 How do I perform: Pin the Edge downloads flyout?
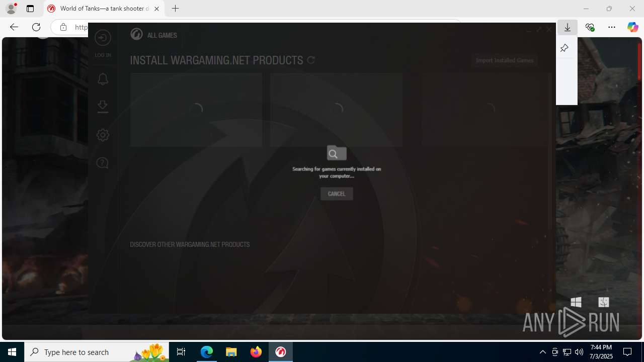(564, 48)
